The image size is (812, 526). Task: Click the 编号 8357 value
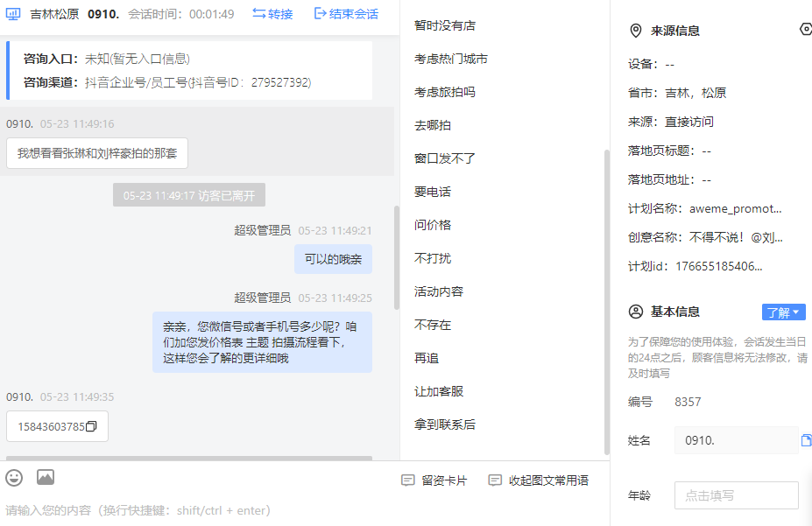click(688, 403)
